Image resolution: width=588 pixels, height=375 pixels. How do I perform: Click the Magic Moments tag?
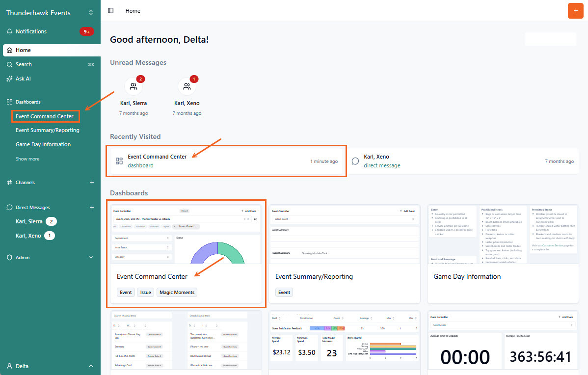[177, 293]
